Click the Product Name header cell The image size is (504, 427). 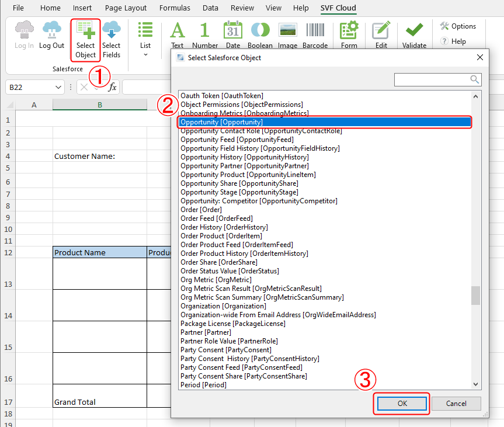[100, 252]
